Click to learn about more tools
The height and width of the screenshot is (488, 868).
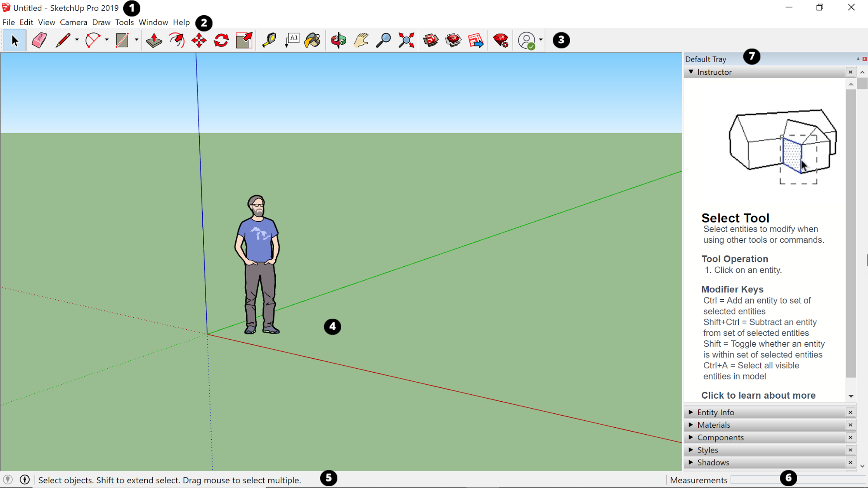(758, 395)
